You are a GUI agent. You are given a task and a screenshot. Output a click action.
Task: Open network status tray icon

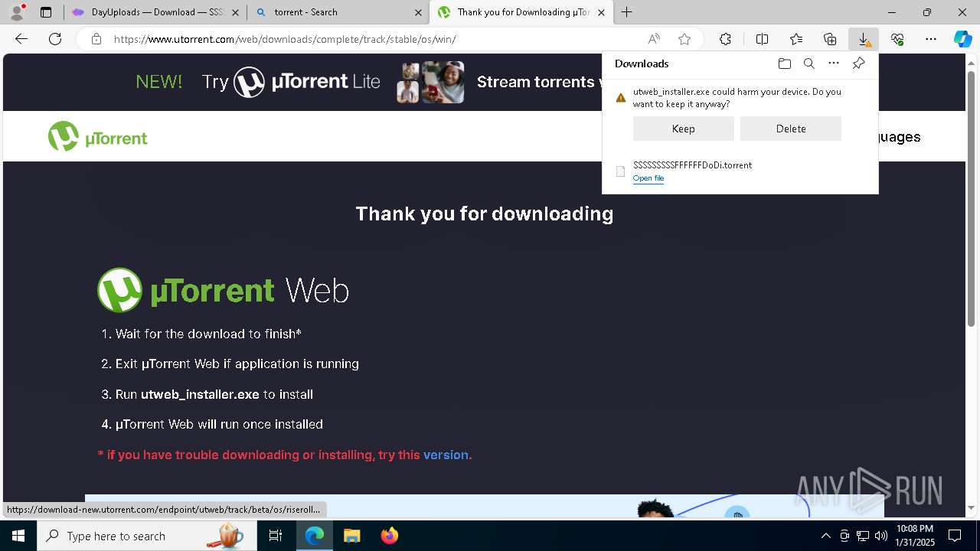pyautogui.click(x=863, y=536)
